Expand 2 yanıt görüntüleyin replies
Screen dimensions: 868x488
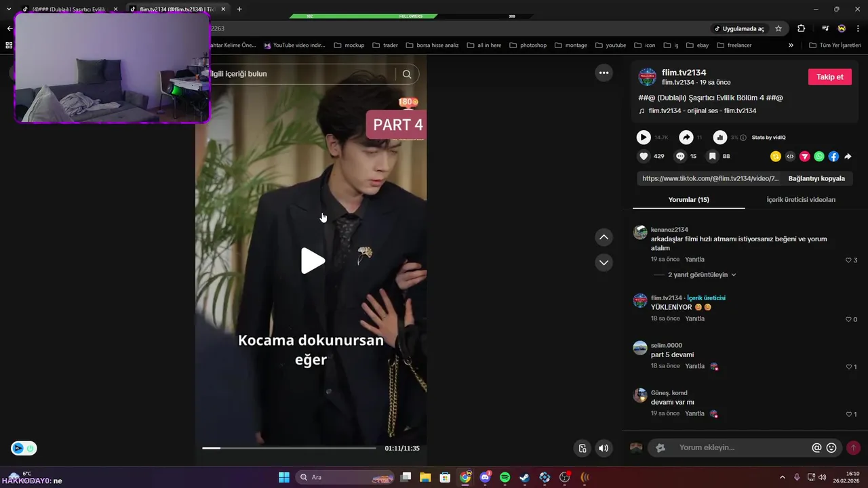702,274
